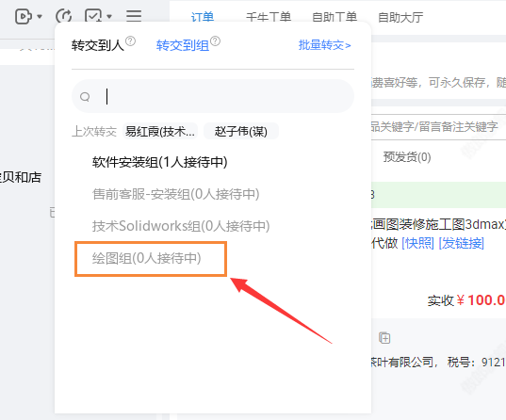This screenshot has height=420, width=506.
Task: Open the three-line hamburger menu icon
Action: point(134,15)
